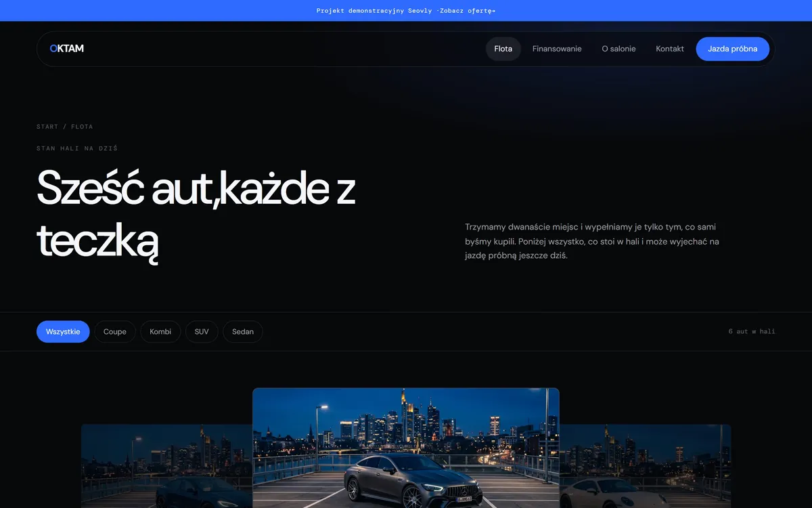The height and width of the screenshot is (508, 812).
Task: Select the Wszystkie filter
Action: click(63, 332)
